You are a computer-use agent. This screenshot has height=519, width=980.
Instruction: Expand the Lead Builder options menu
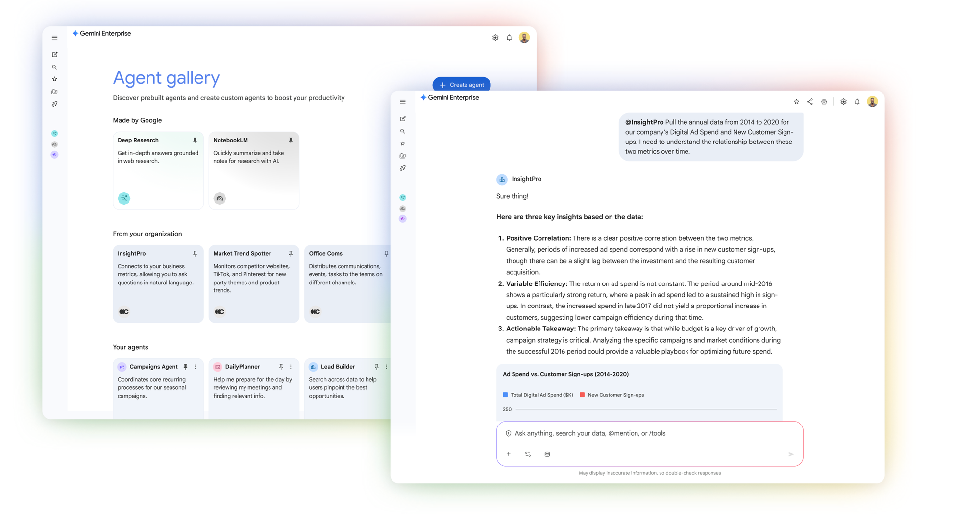pos(386,367)
